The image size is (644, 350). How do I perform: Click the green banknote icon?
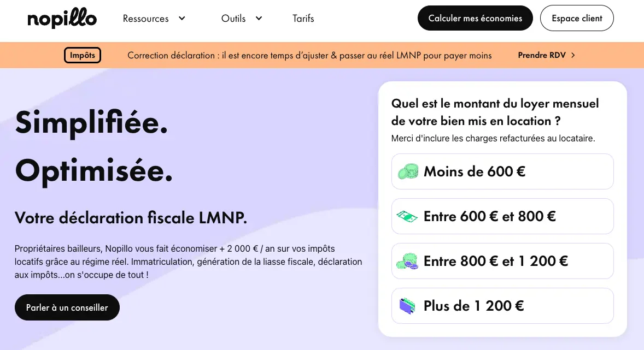(x=407, y=216)
